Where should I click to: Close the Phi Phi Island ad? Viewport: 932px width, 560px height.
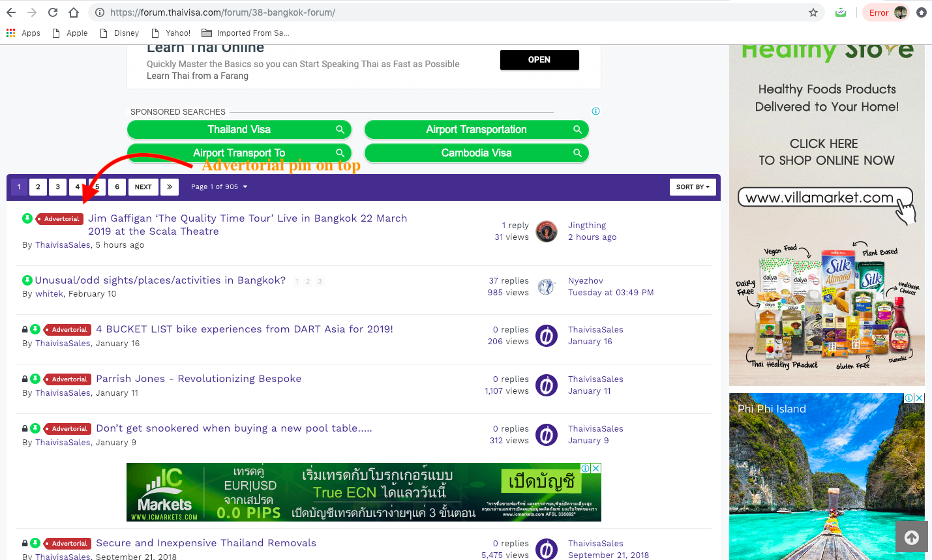920,398
